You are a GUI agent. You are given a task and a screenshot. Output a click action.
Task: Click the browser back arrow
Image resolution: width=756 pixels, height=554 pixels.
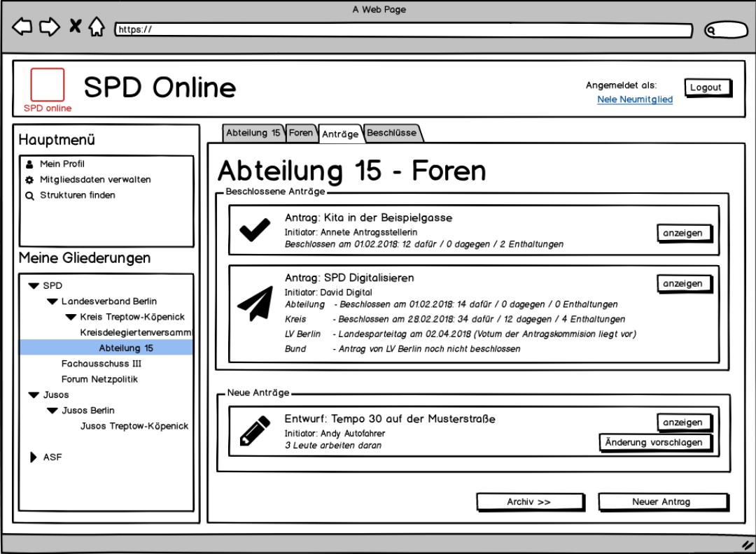click(x=22, y=27)
